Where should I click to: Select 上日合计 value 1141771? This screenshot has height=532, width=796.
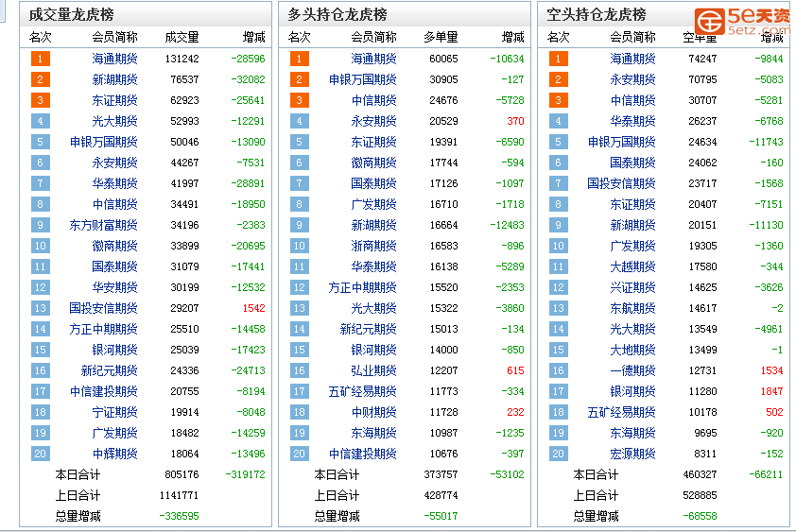(x=179, y=496)
